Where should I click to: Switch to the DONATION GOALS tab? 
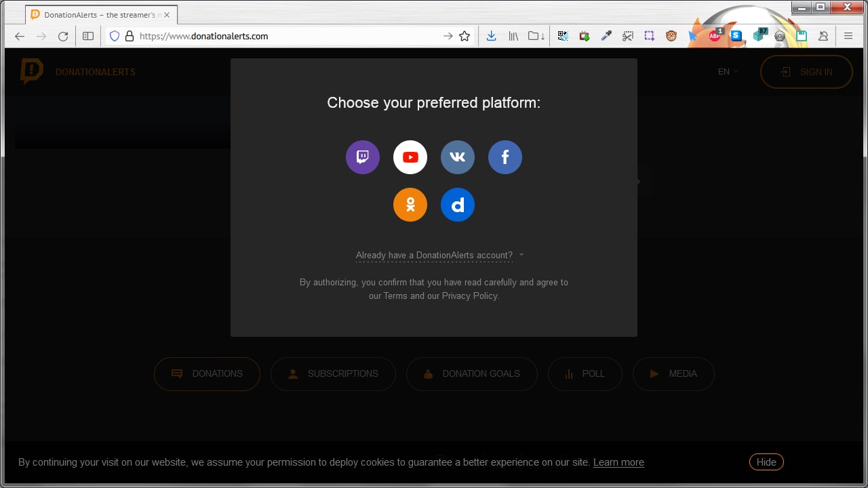click(x=472, y=374)
